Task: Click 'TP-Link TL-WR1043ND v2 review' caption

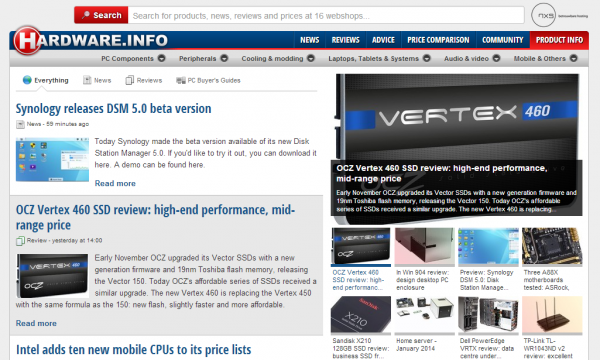Action: (548, 348)
